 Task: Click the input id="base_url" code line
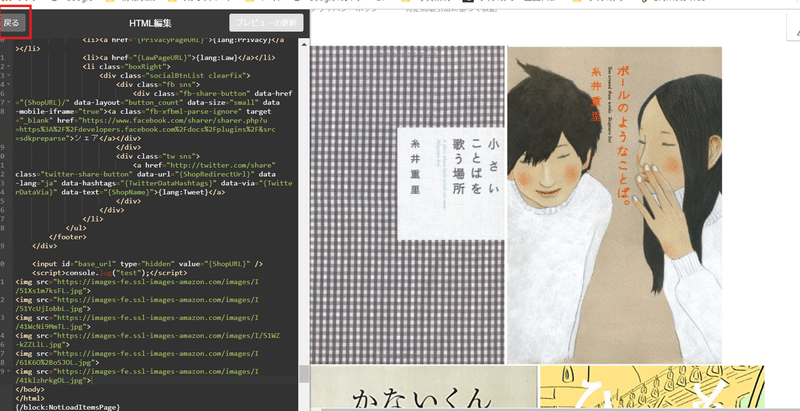coord(147,264)
